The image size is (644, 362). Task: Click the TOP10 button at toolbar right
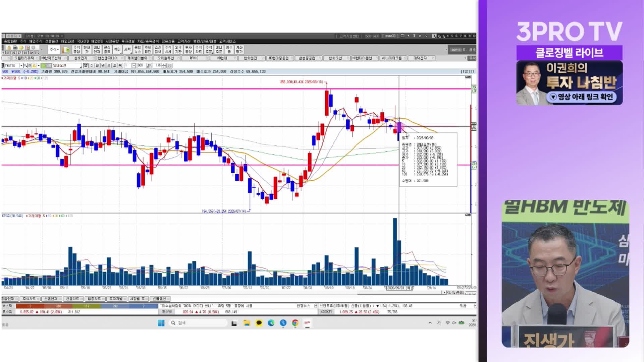[x=456, y=50]
